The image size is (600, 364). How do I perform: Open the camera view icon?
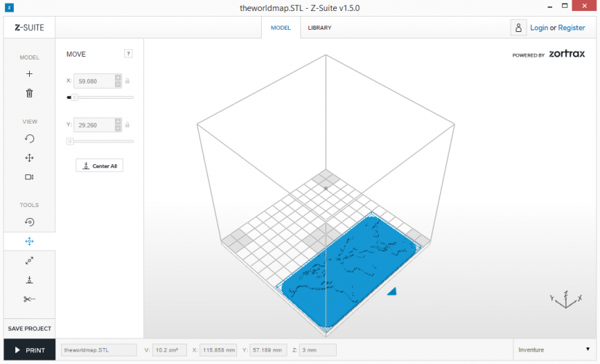30,177
